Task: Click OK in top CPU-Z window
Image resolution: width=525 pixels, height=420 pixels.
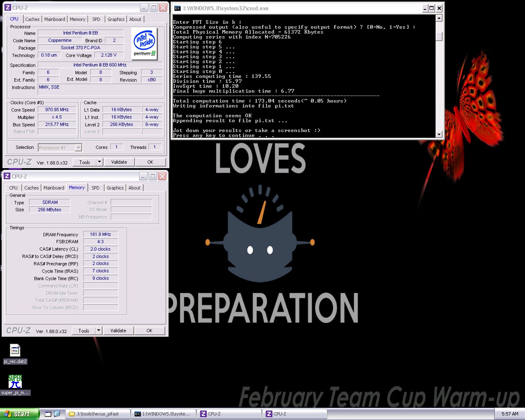Action: pyautogui.click(x=150, y=162)
